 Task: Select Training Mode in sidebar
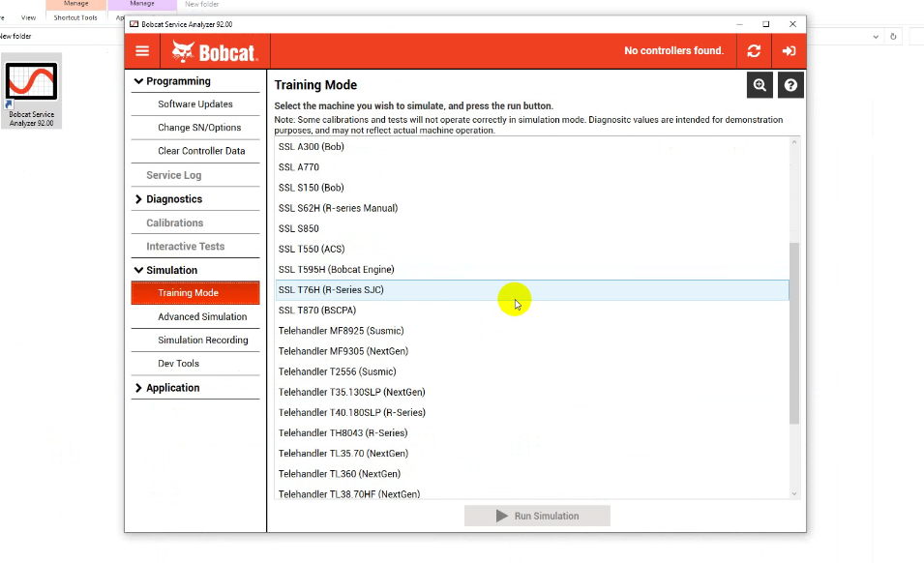pyautogui.click(x=195, y=293)
